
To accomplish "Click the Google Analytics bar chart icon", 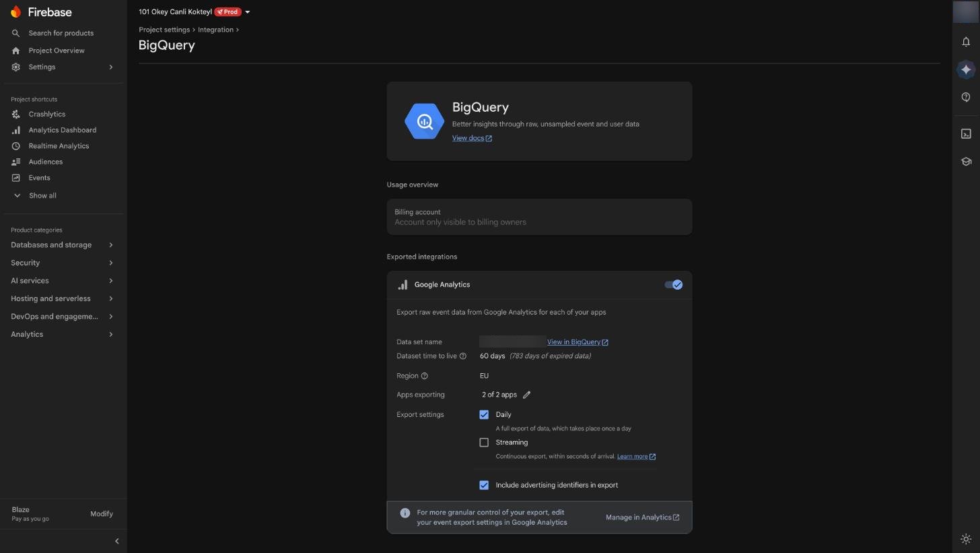I will (x=403, y=285).
